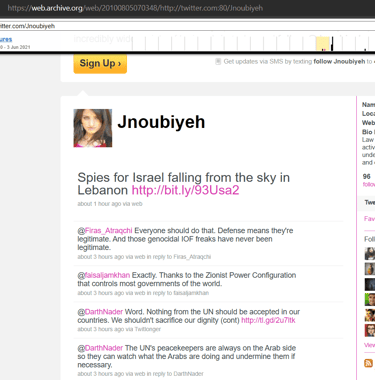Click the Wayback twitter.com/Jnoubiyeh URL field
Image resolution: width=375 pixels, height=380 pixels.
(x=187, y=26)
